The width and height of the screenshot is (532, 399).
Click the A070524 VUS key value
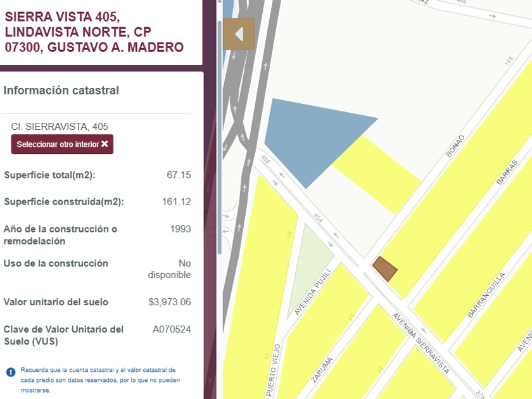pos(172,329)
